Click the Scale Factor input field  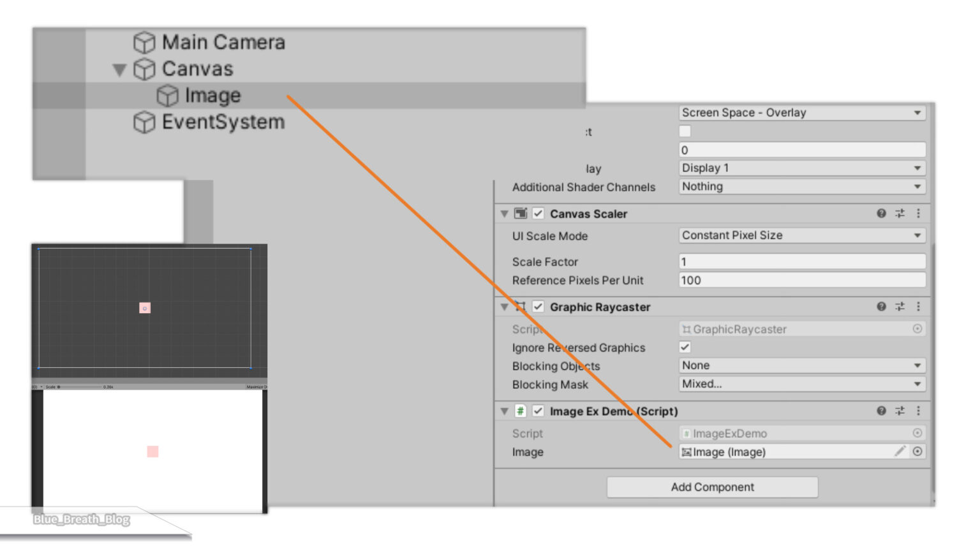click(x=801, y=261)
